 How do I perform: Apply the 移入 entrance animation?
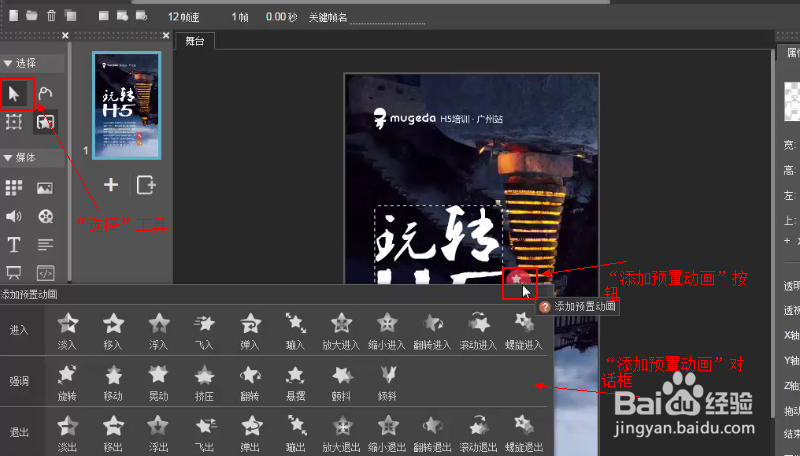pyautogui.click(x=113, y=331)
